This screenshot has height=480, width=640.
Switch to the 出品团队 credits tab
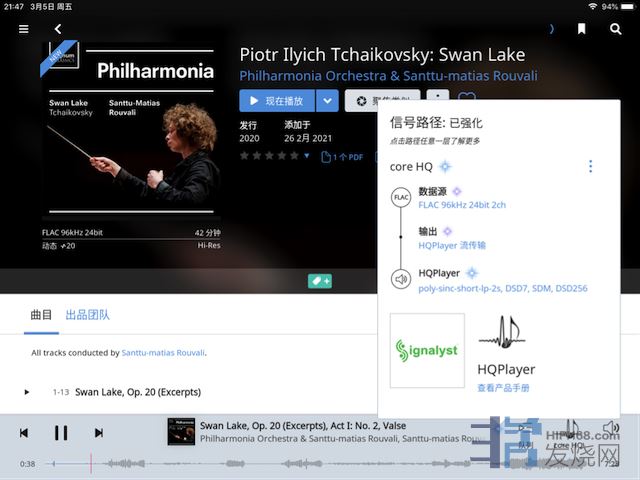(x=88, y=315)
